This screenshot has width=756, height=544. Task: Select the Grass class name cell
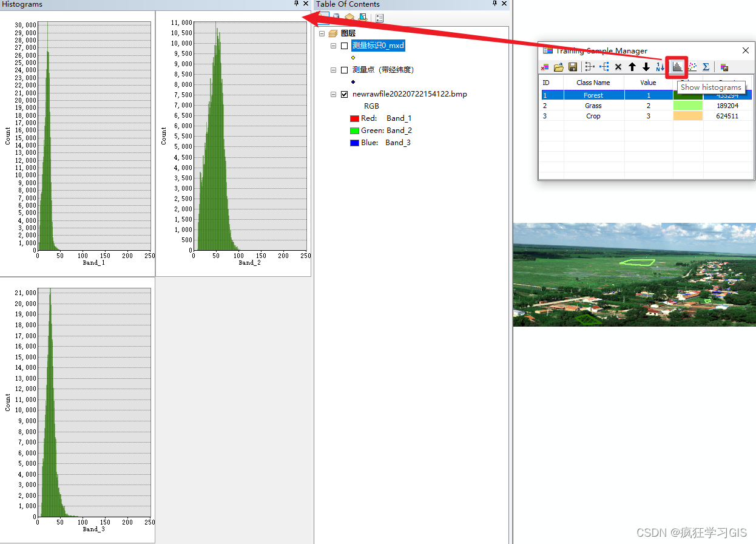(593, 106)
